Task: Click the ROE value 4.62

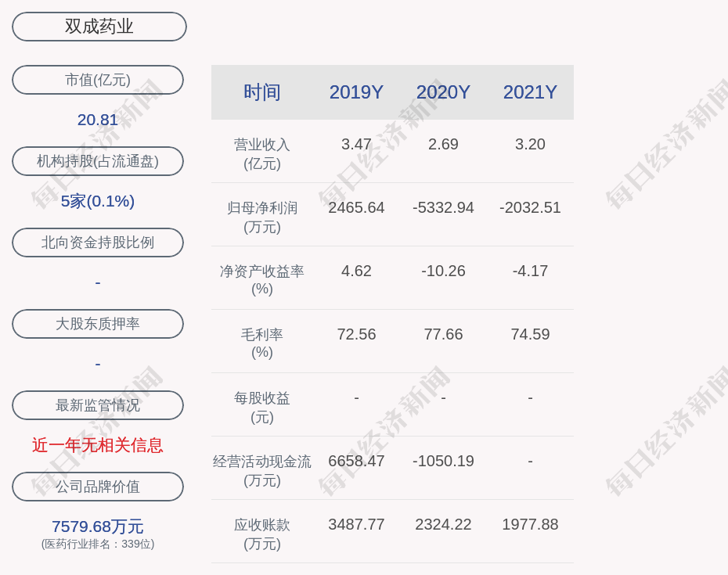Action: 356,271
